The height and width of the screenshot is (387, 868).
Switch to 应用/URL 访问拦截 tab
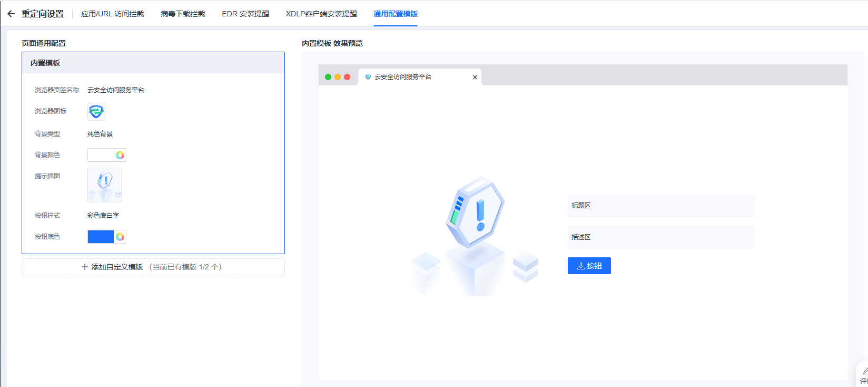112,14
